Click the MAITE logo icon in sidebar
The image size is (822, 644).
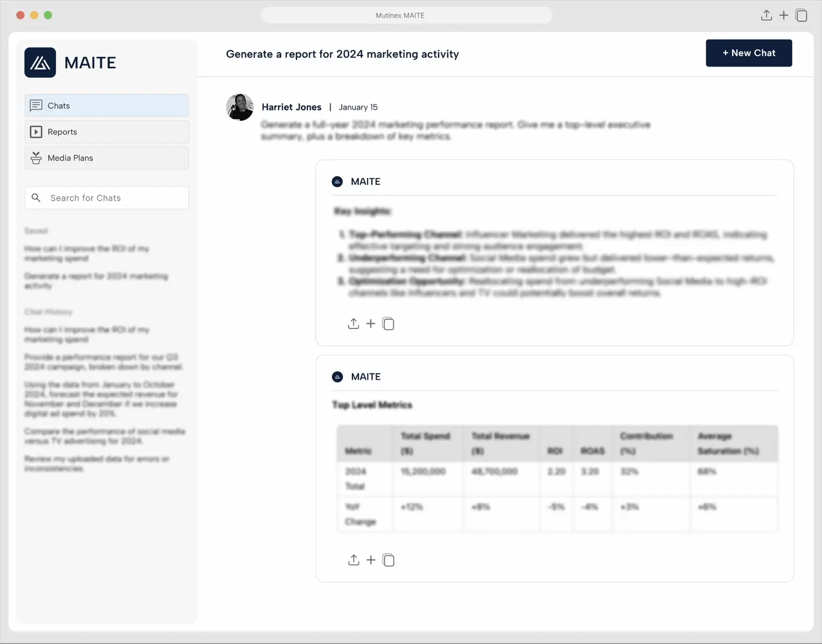tap(40, 62)
